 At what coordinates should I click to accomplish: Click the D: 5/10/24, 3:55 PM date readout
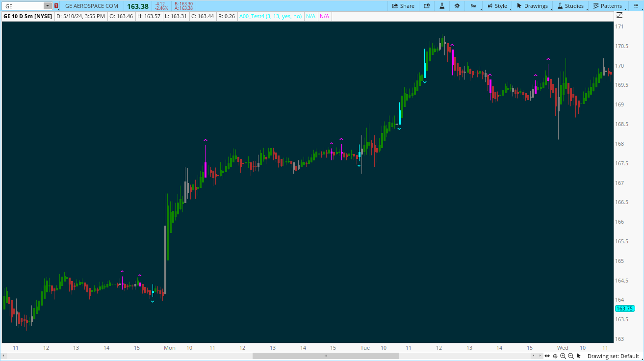point(80,16)
